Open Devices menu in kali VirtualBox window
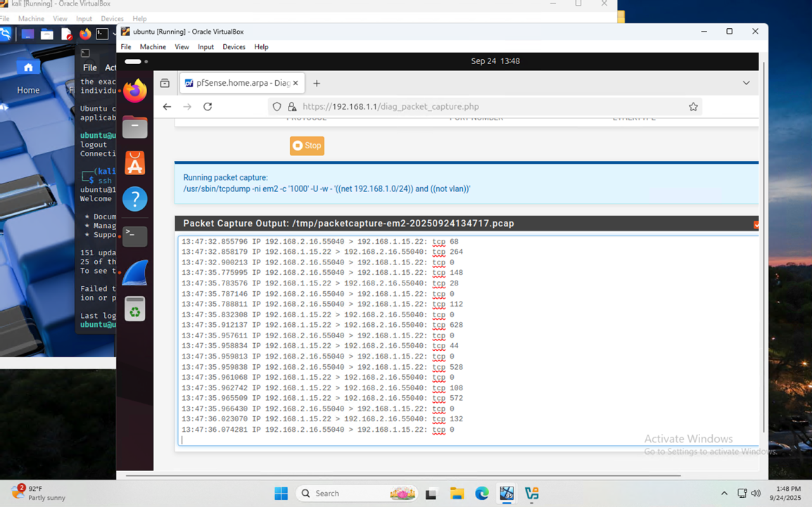The height and width of the screenshot is (507, 812). click(x=113, y=18)
